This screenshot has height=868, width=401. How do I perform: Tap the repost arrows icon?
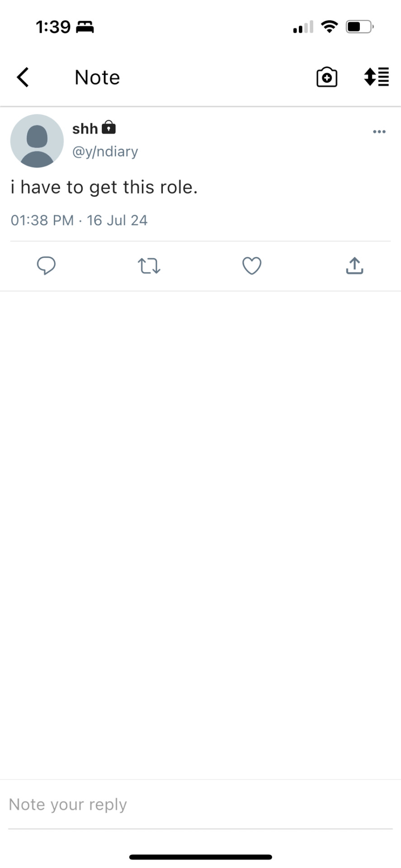[149, 266]
